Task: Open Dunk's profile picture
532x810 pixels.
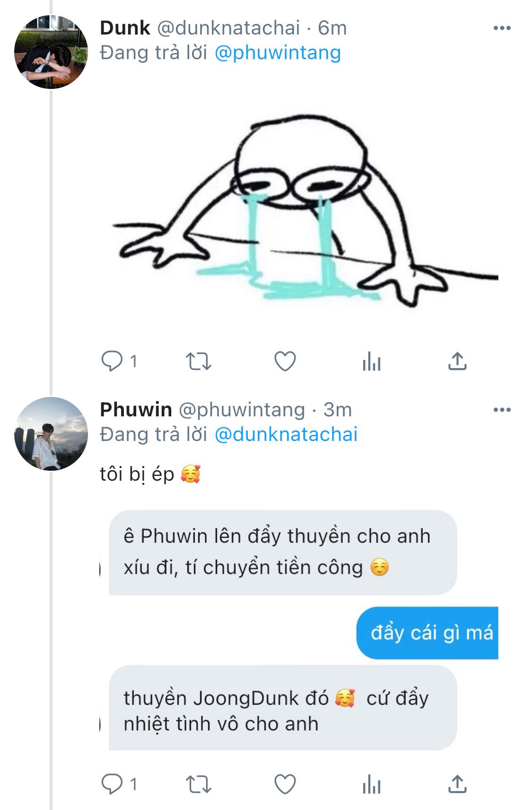Action: pyautogui.click(x=51, y=52)
